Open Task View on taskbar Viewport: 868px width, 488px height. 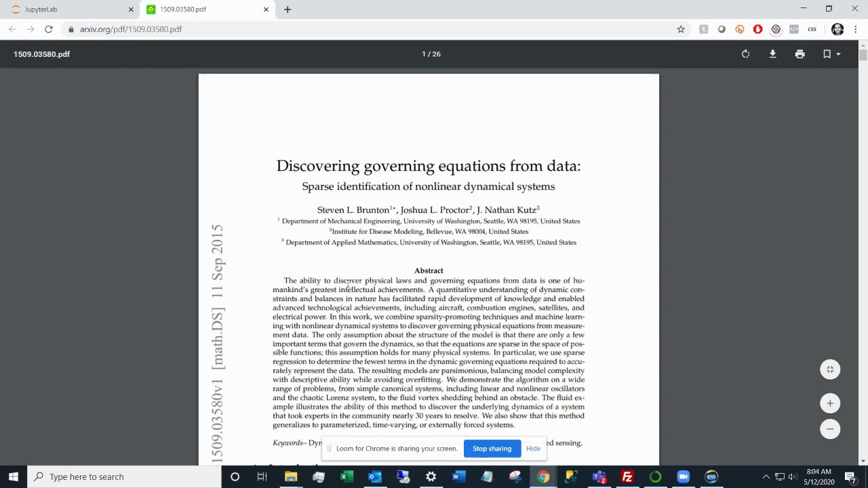point(262,476)
